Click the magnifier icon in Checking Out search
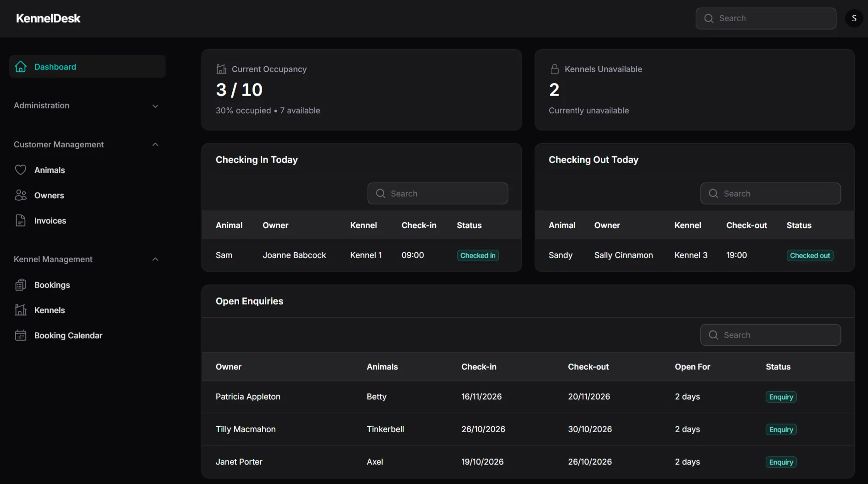The image size is (868, 484). [713, 193]
